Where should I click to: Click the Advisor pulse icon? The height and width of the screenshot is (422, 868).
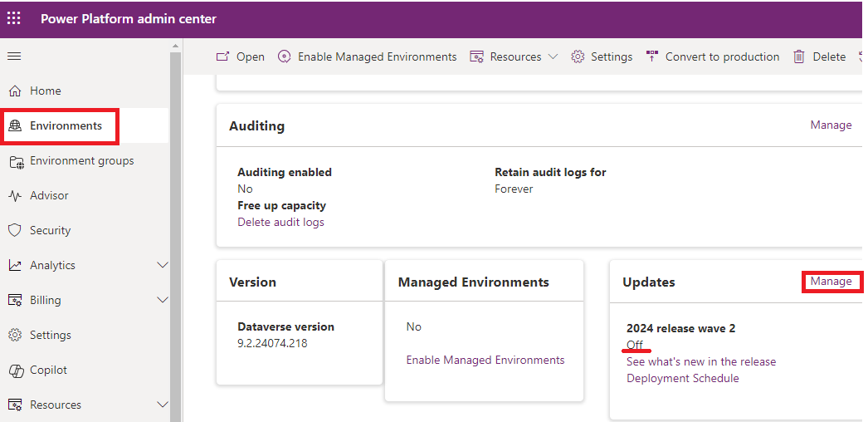(x=15, y=195)
